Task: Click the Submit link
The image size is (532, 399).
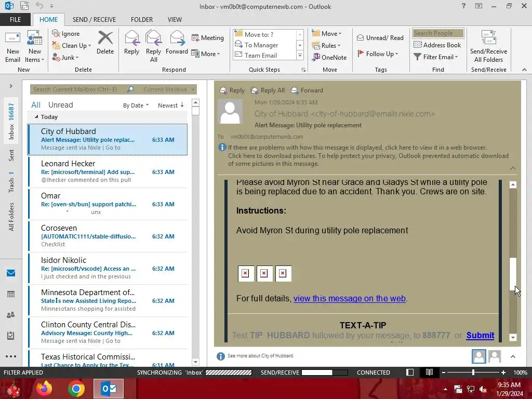Action: tap(480, 335)
